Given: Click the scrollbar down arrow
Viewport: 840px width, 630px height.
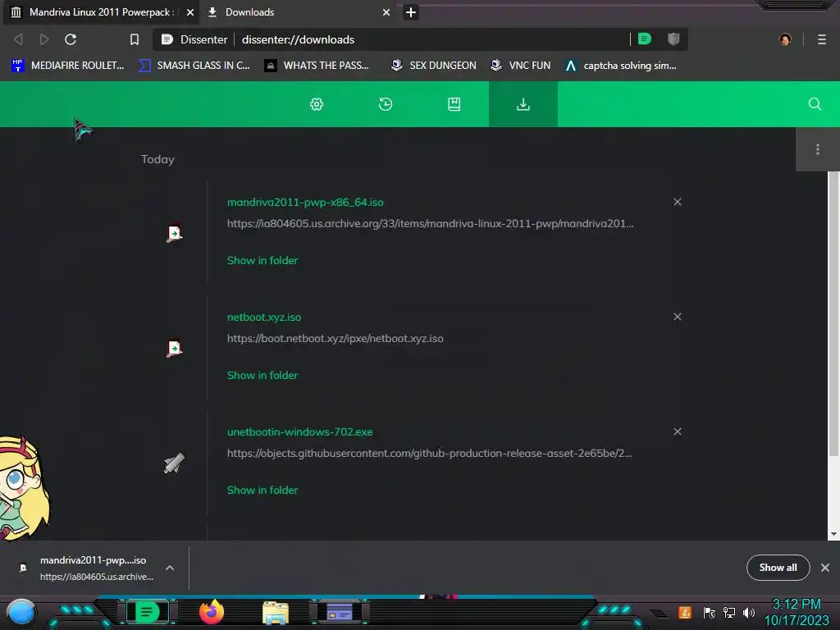Looking at the screenshot, I should tap(833, 534).
